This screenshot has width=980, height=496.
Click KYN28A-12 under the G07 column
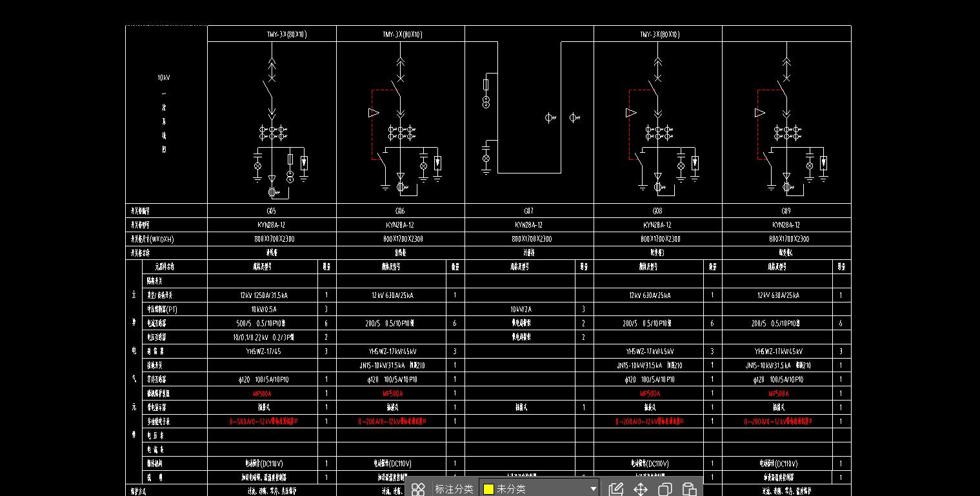(529, 225)
